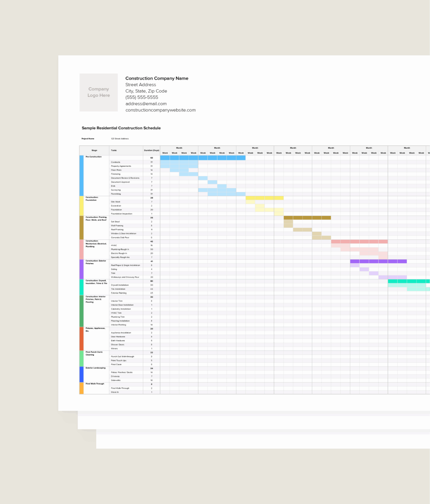Image resolution: width=430 pixels, height=504 pixels.
Task: Select the Floor Plans task
Action: pyautogui.click(x=116, y=170)
